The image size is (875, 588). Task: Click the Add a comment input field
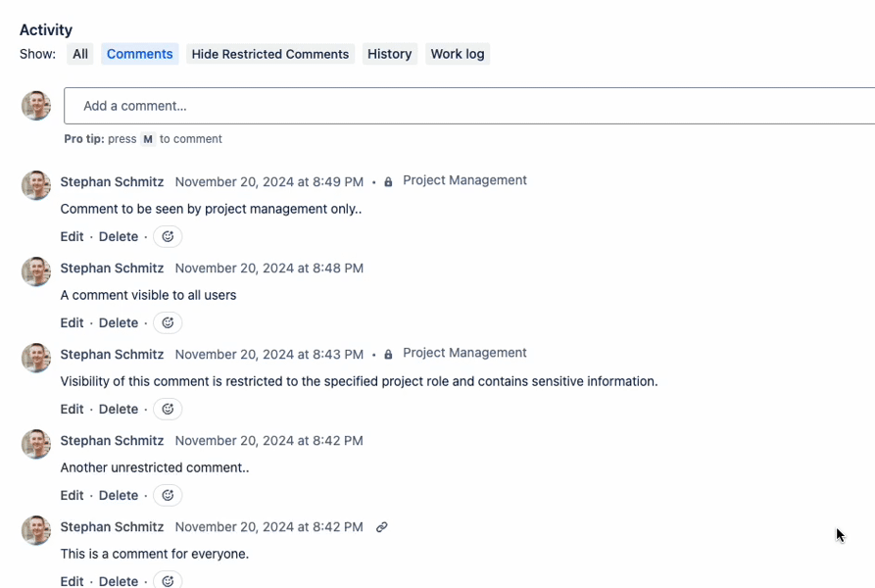tap(294, 105)
